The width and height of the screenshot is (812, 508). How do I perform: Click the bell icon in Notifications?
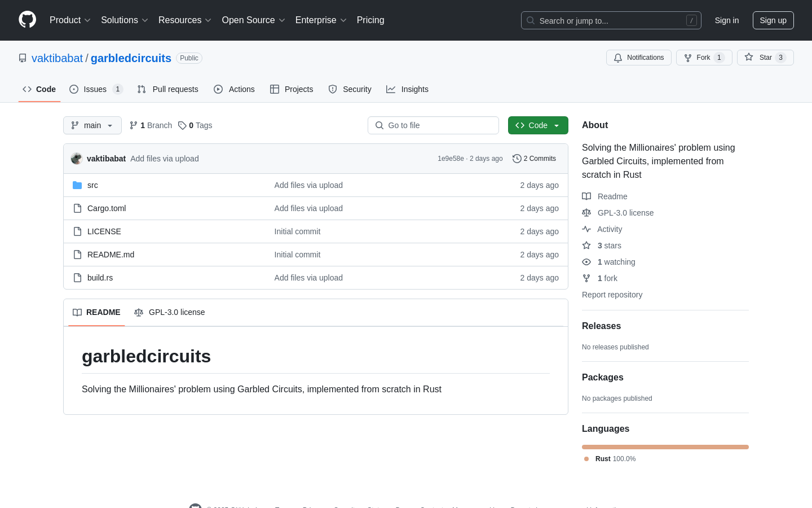[x=618, y=58]
